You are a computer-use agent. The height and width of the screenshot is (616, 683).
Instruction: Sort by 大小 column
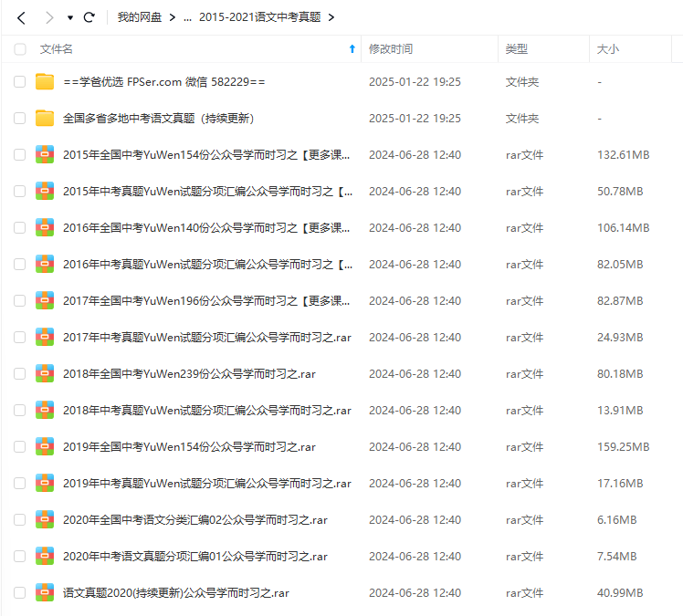(x=607, y=49)
